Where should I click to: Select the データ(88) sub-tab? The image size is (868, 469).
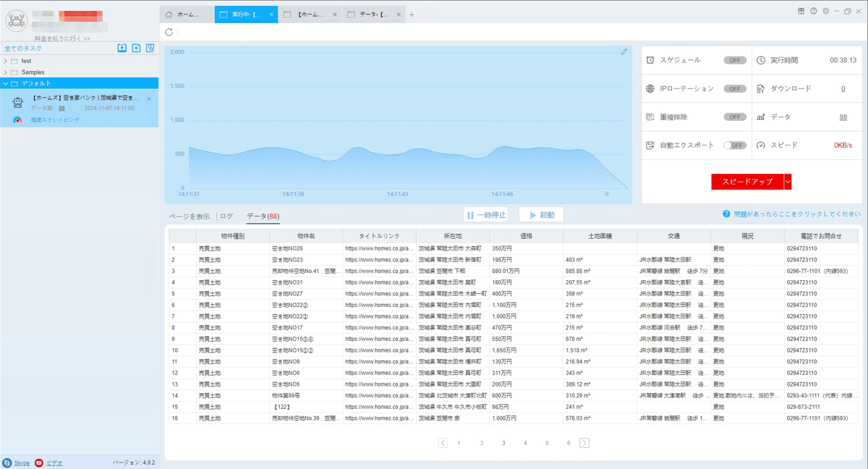coord(263,216)
